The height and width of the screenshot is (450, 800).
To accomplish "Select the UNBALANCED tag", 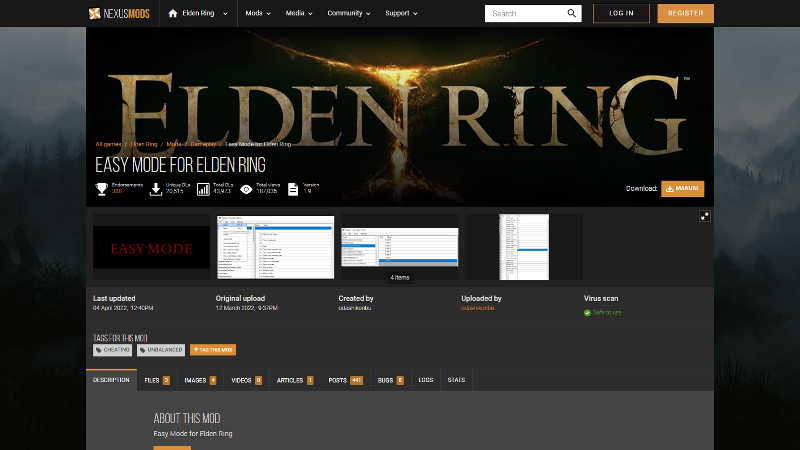I will (x=161, y=350).
